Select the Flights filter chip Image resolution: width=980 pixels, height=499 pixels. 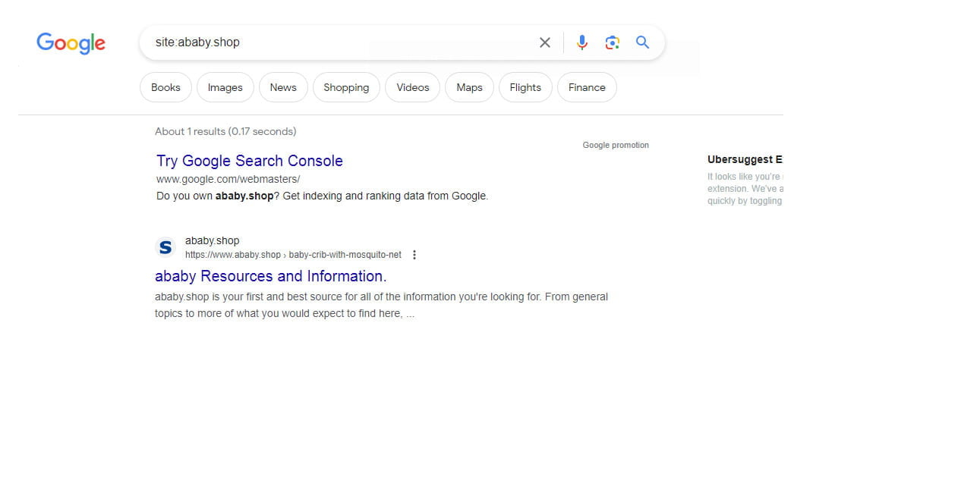(525, 87)
